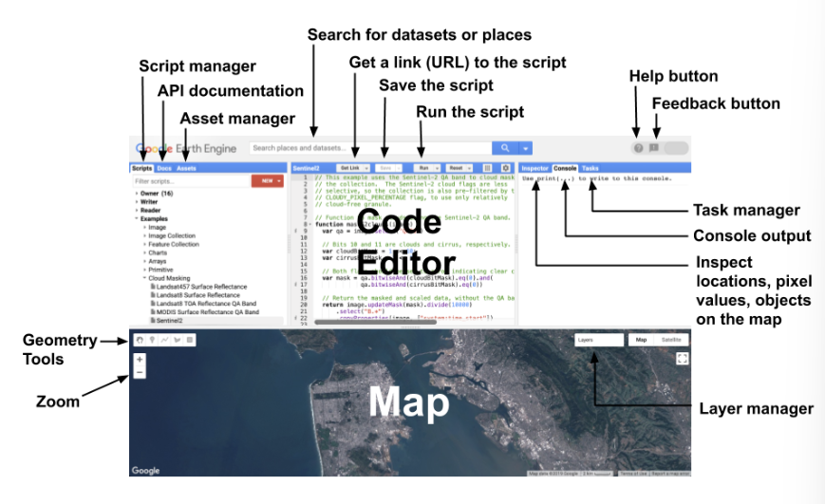Expand the Feature Collection folder

coord(144,244)
